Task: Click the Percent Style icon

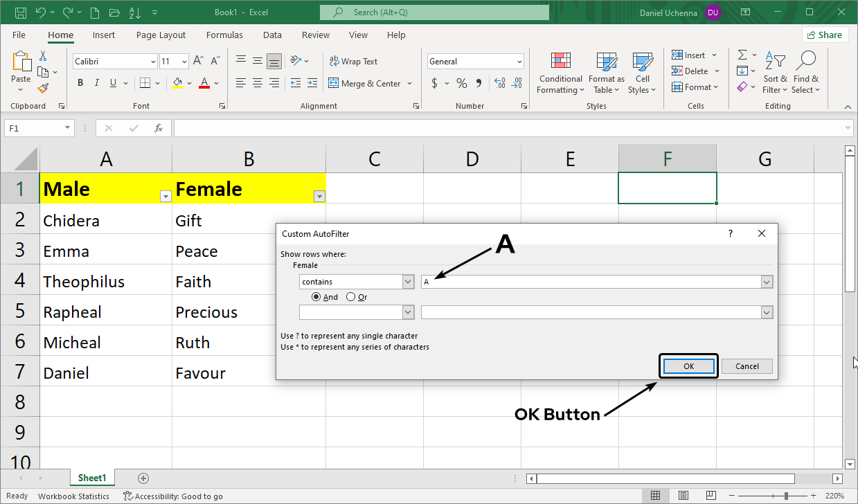Action: coord(461,83)
